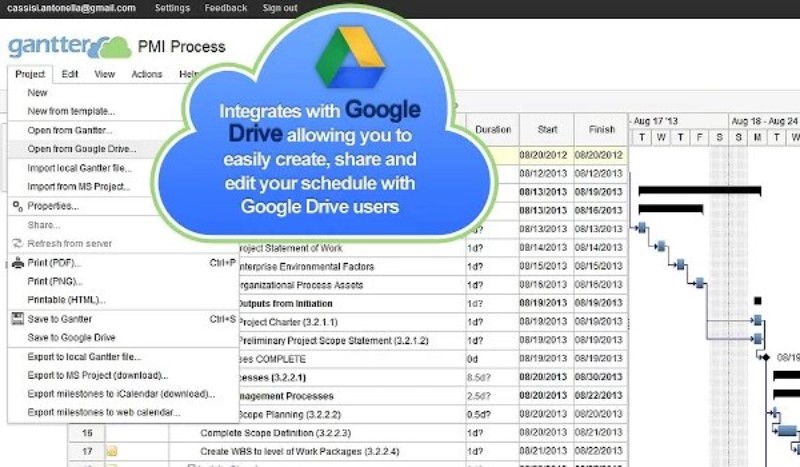Open the Edit menu
The height and width of the screenshot is (467, 800).
(70, 74)
